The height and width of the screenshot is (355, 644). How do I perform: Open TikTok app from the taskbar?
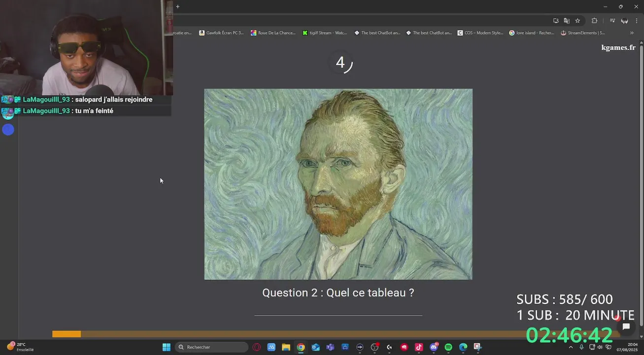419,347
